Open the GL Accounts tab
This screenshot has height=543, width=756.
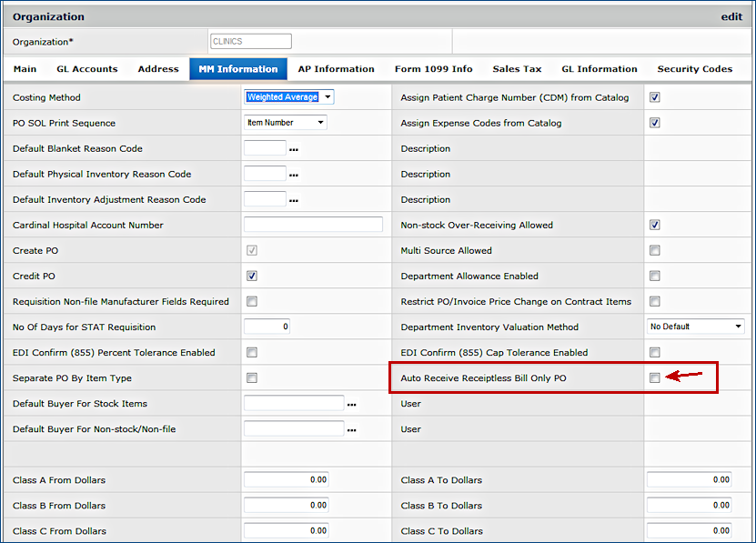click(x=87, y=69)
